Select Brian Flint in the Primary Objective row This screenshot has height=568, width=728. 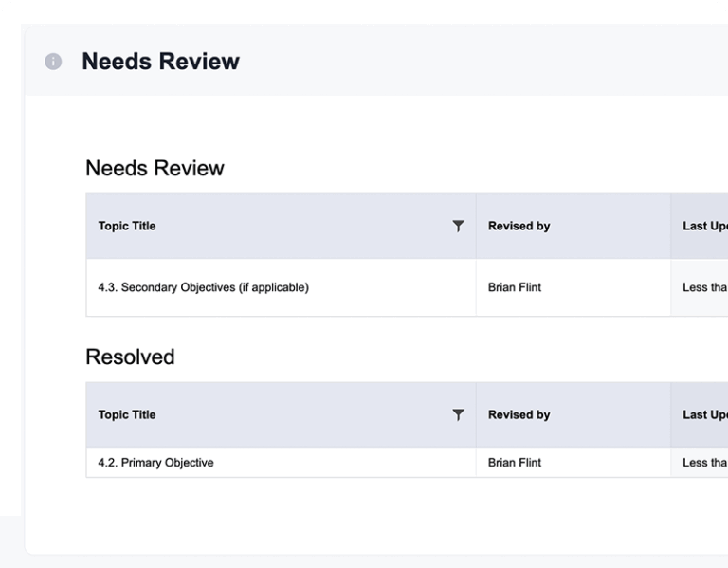pos(515,463)
